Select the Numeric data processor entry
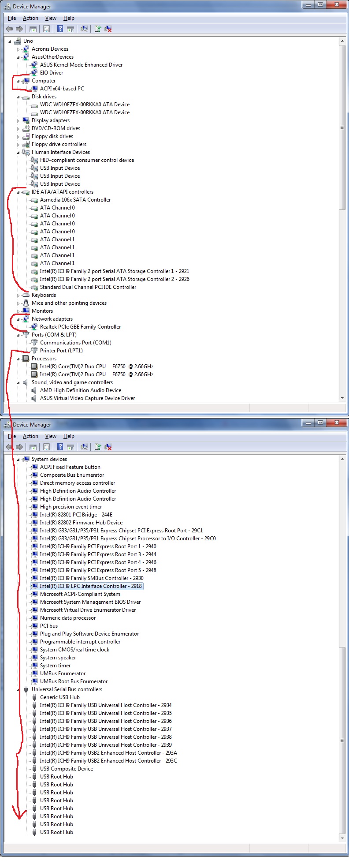 (67, 618)
